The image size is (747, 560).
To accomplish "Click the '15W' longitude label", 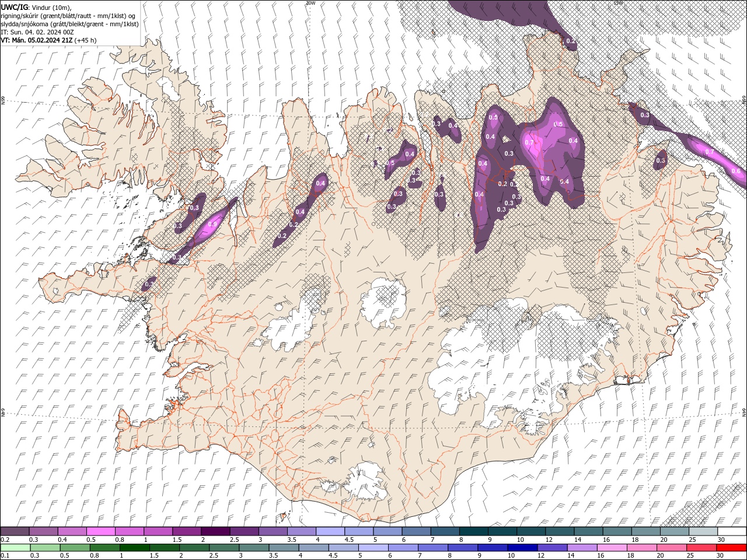I will coord(618,3).
